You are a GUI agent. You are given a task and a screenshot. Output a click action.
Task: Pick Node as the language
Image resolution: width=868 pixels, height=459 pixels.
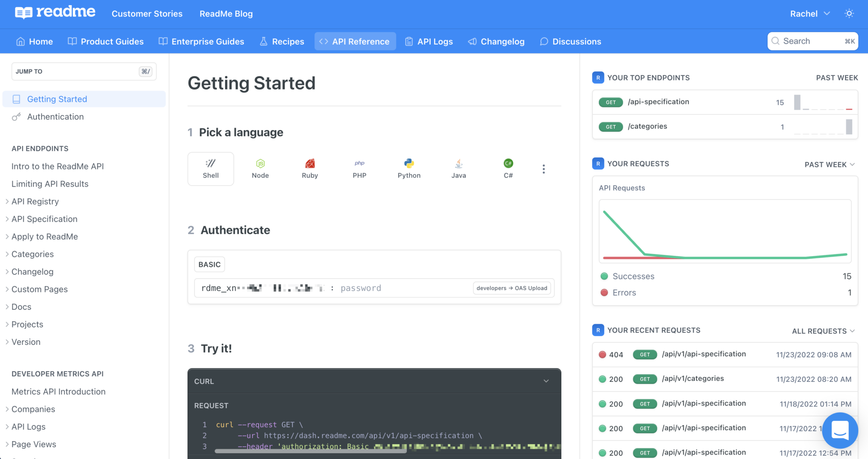pos(260,168)
